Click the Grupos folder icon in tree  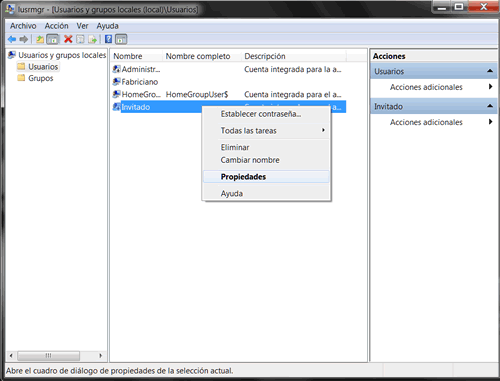click(21, 78)
